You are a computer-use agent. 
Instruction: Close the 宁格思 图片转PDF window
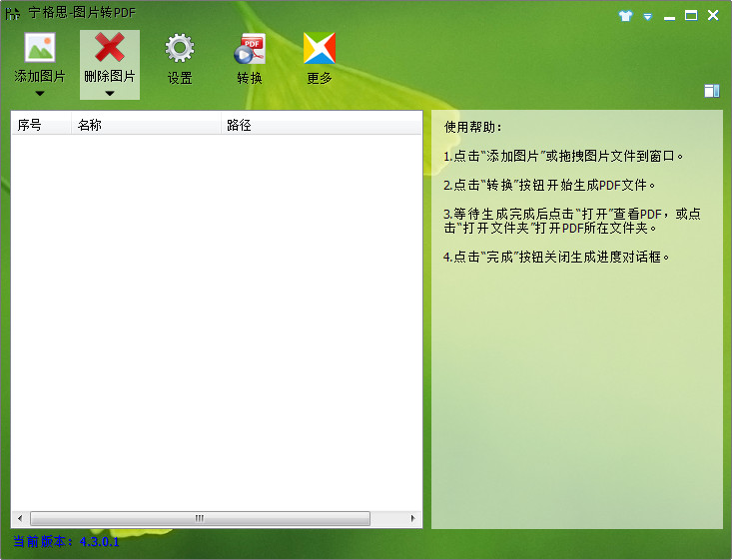pos(713,15)
